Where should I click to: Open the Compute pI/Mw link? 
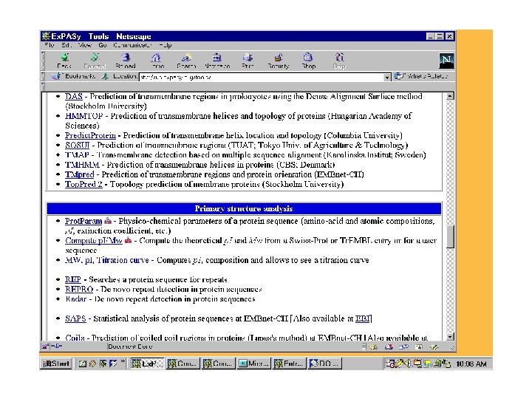94,241
